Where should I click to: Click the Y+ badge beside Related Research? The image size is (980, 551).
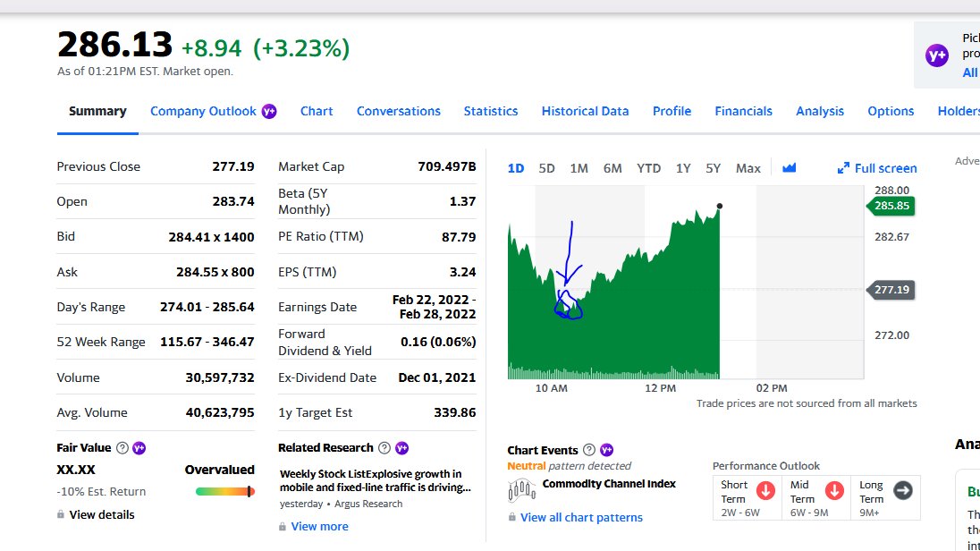[401, 448]
